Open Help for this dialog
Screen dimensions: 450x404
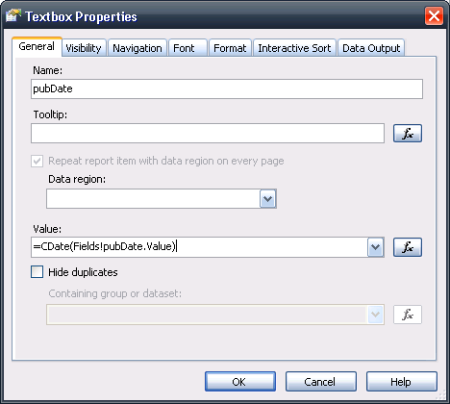(402, 381)
